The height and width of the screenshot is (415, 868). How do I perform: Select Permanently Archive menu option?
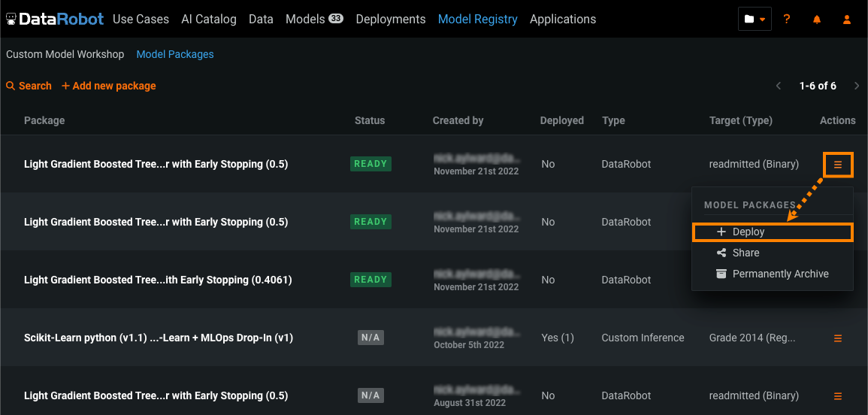point(780,274)
